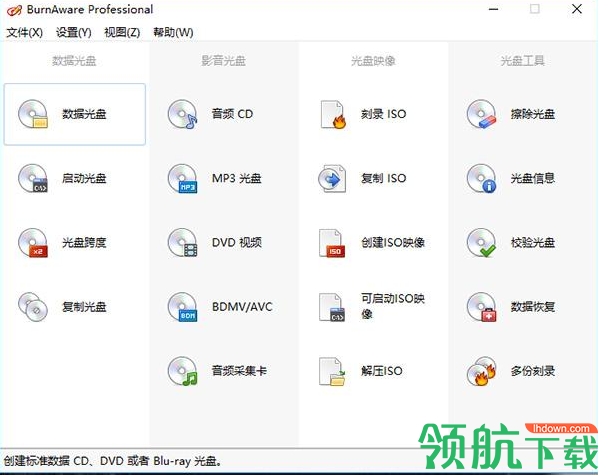Click the status bar description text
Screen dimensions: 598x476
[x=113, y=461]
